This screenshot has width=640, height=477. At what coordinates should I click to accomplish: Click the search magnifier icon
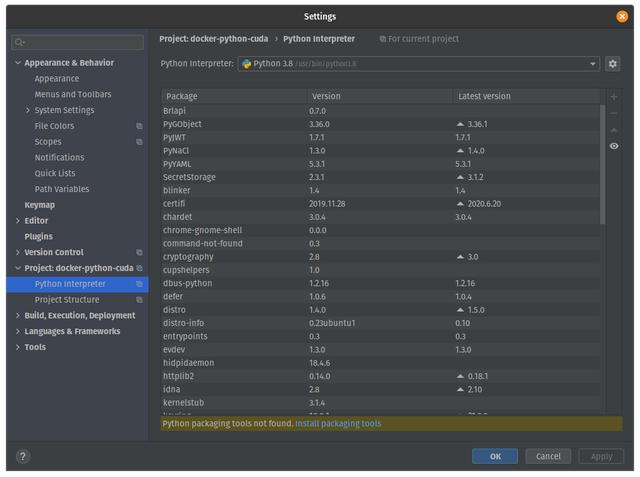[19, 42]
